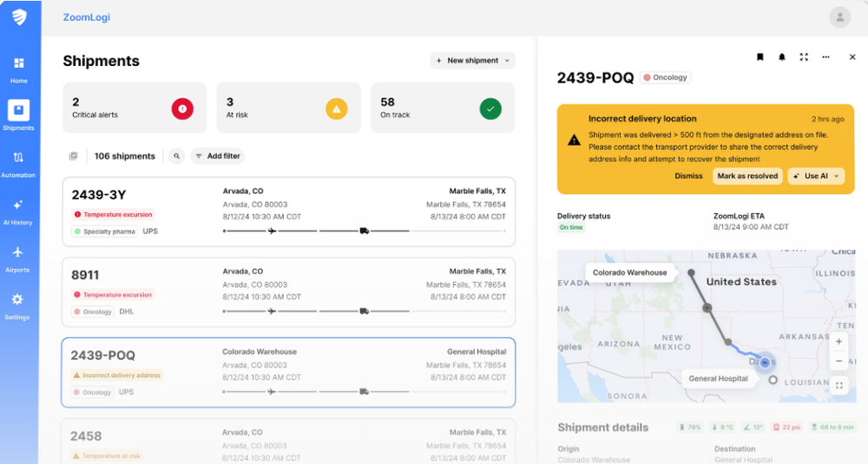The width and height of the screenshot is (868, 464).
Task: Mark the alert as resolved
Action: [747, 176]
